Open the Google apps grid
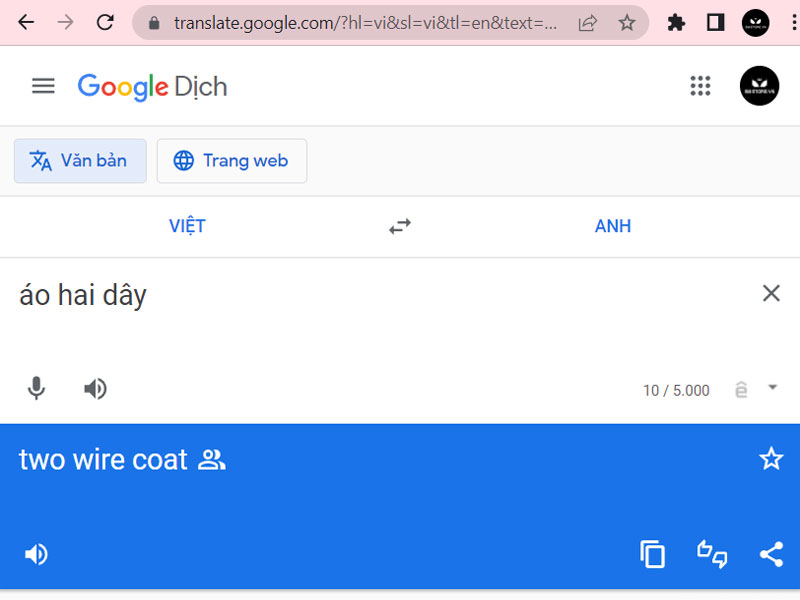 [x=701, y=86]
